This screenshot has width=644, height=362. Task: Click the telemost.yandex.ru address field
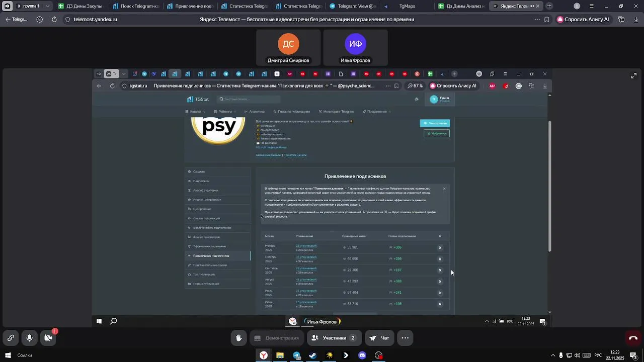pos(95,19)
